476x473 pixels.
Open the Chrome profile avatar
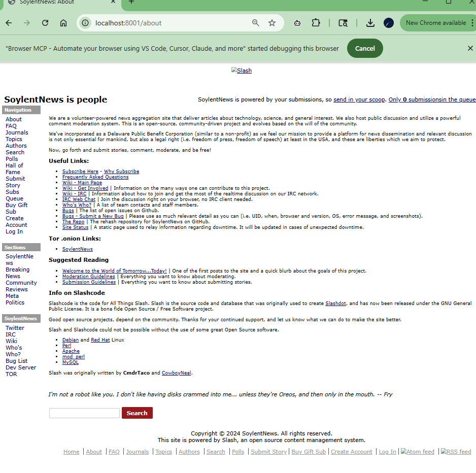pyautogui.click(x=388, y=23)
